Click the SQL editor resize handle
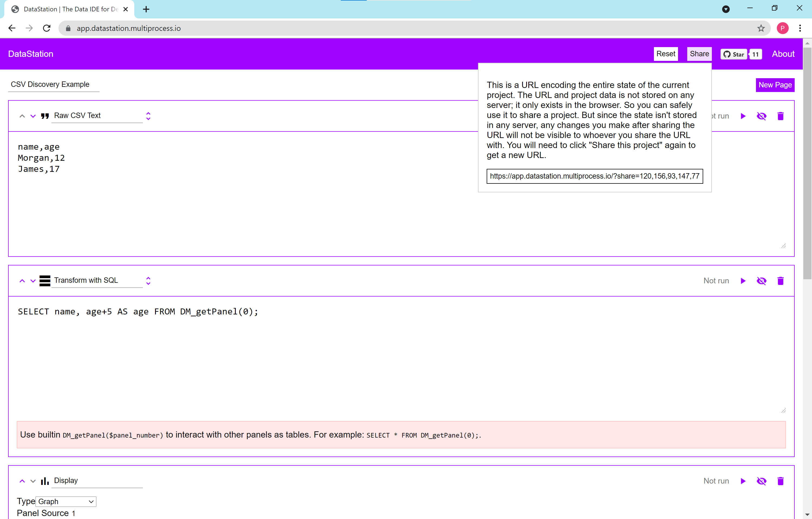 click(x=783, y=410)
